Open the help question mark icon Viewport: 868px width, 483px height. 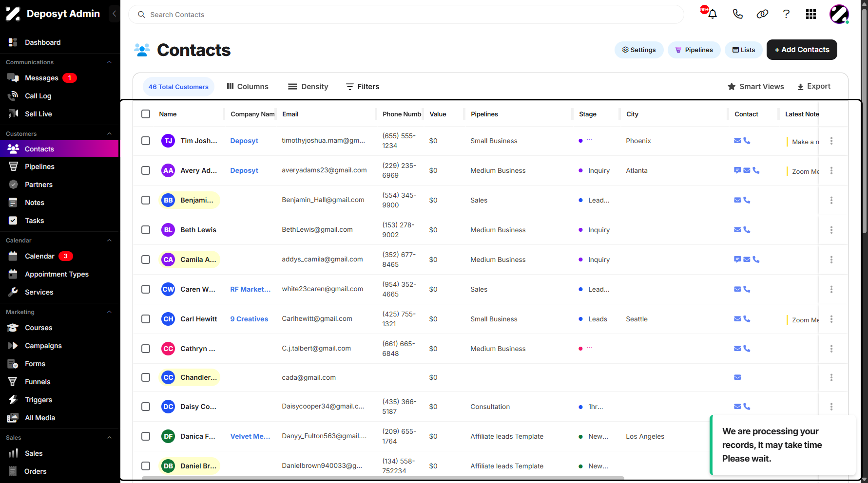(786, 14)
